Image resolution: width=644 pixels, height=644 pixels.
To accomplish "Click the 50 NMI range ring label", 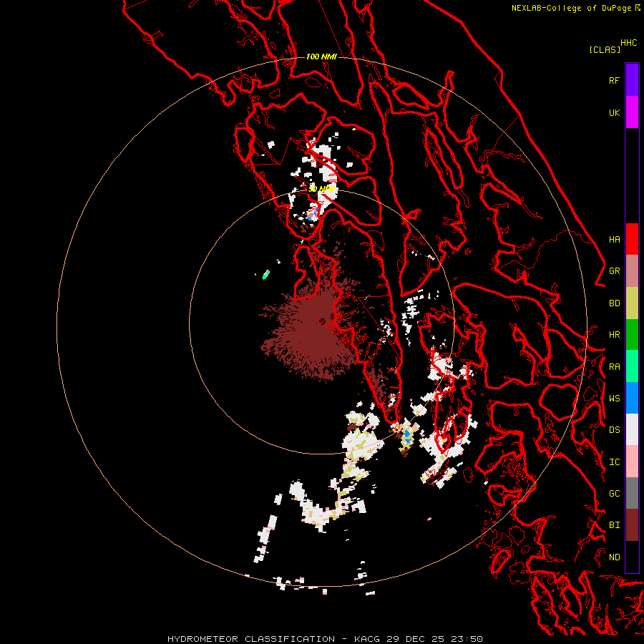I will (x=321, y=189).
